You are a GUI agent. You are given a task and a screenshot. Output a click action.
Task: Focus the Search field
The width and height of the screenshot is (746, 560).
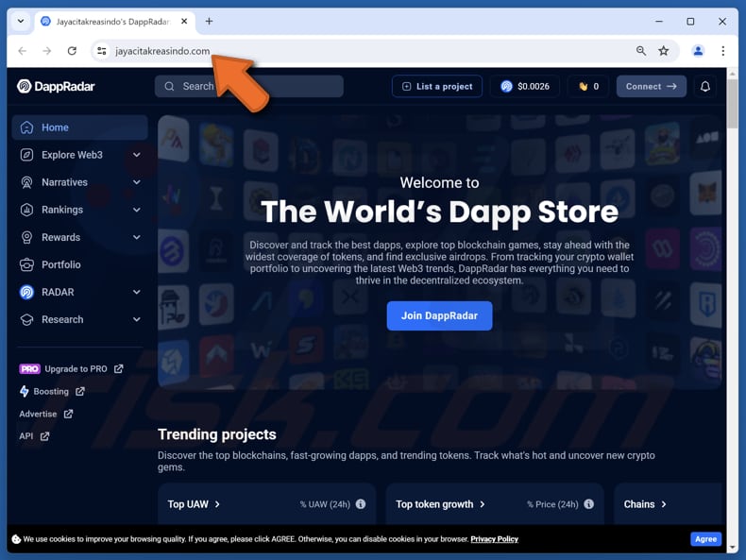click(x=249, y=87)
